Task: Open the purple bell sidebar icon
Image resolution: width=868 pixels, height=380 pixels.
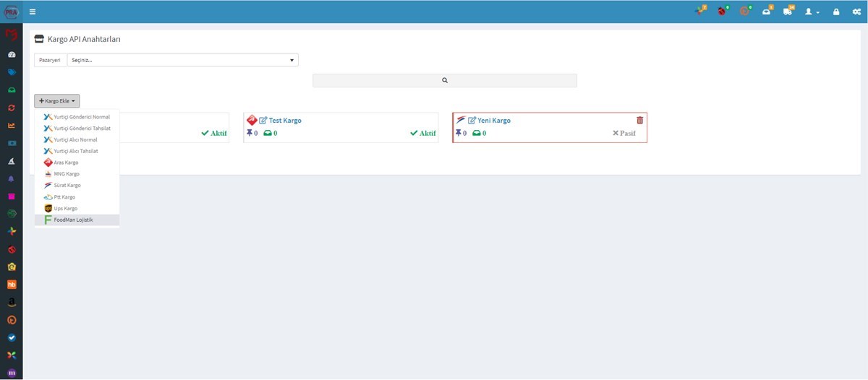Action: pyautogui.click(x=12, y=178)
